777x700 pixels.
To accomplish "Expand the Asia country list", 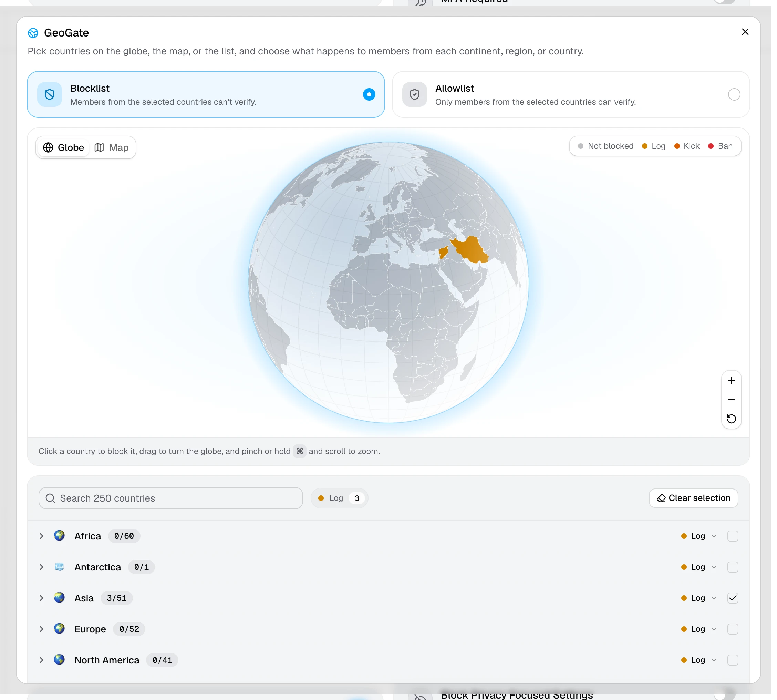I will (x=41, y=598).
